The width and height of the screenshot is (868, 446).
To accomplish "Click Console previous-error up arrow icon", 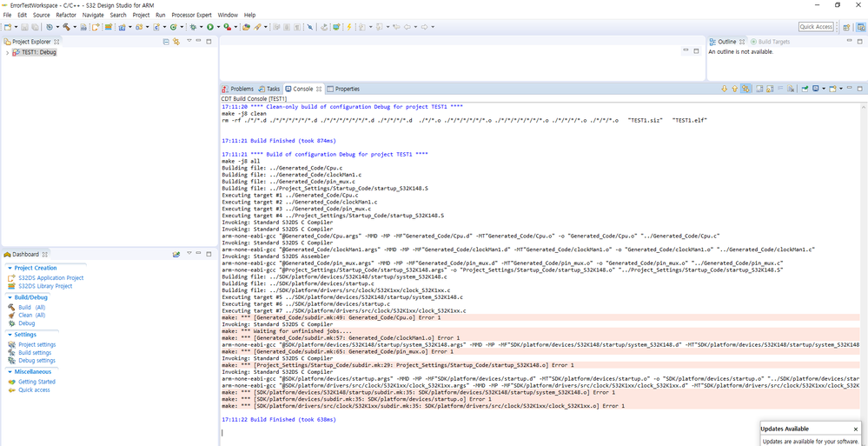I will pyautogui.click(x=734, y=88).
